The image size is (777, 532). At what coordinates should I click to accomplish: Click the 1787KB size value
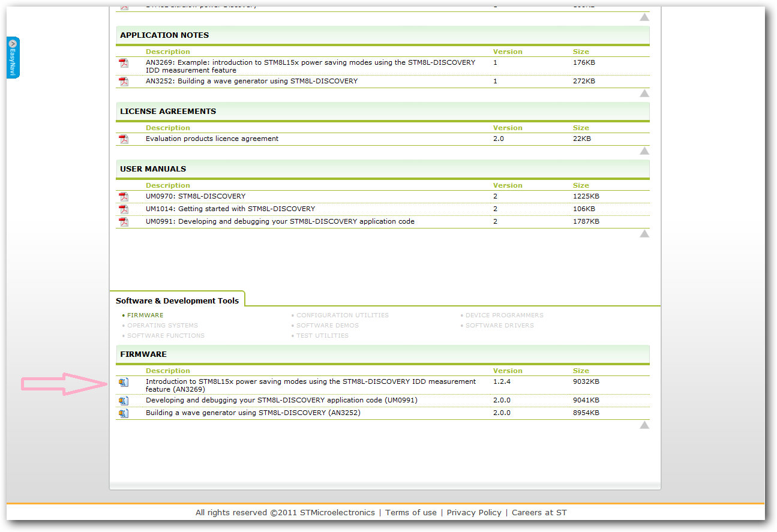pyautogui.click(x=586, y=221)
